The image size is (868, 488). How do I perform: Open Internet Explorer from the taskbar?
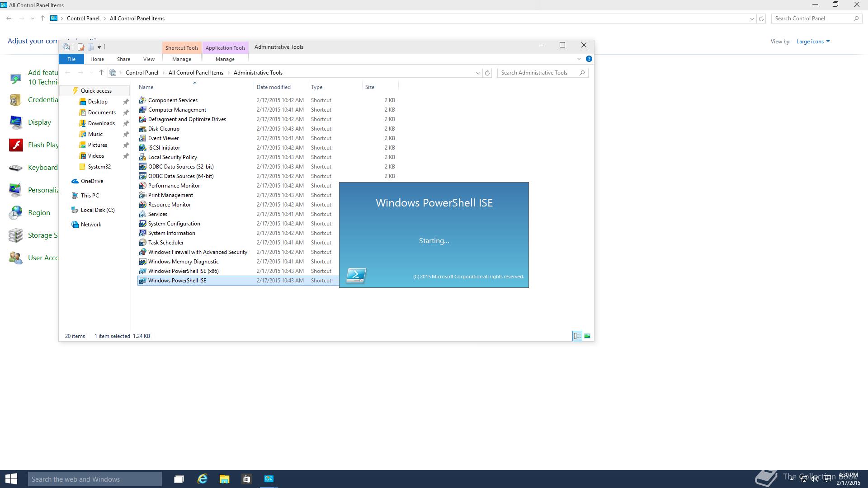coord(202,479)
